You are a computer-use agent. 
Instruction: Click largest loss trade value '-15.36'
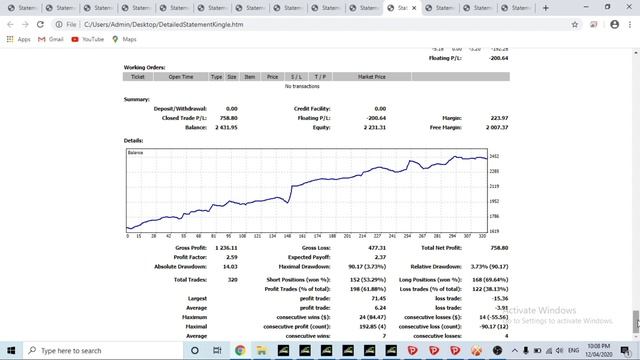[500, 298]
